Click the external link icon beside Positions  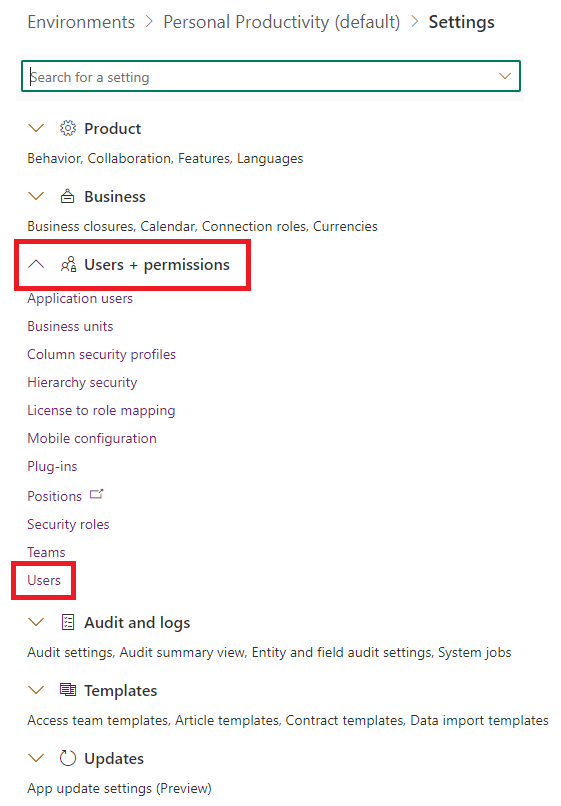96,494
